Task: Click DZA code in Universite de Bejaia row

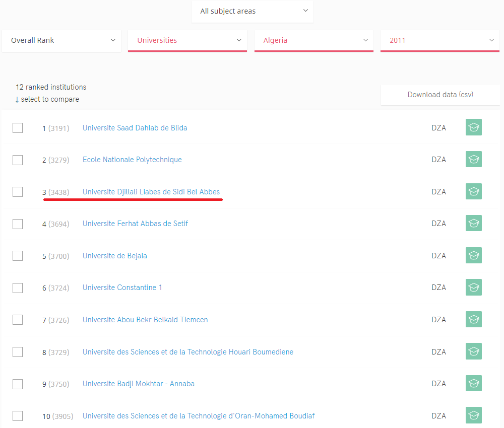Action: coord(439,256)
